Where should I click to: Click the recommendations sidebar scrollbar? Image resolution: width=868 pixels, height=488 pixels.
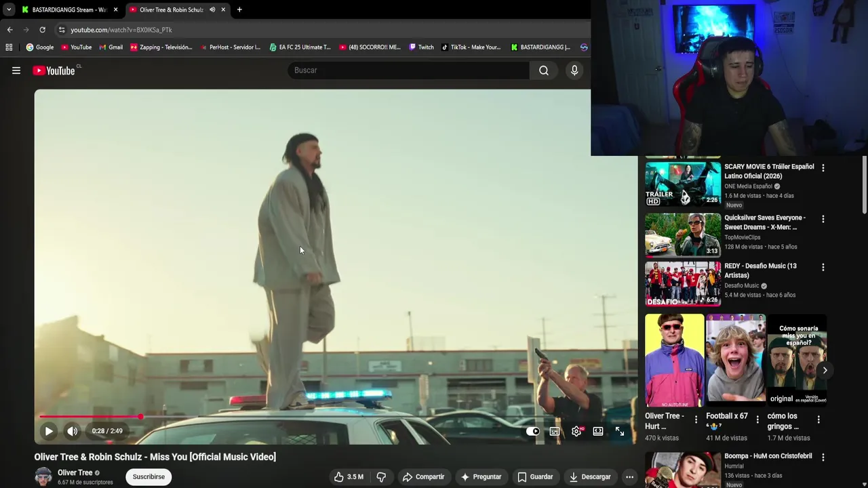point(865,186)
